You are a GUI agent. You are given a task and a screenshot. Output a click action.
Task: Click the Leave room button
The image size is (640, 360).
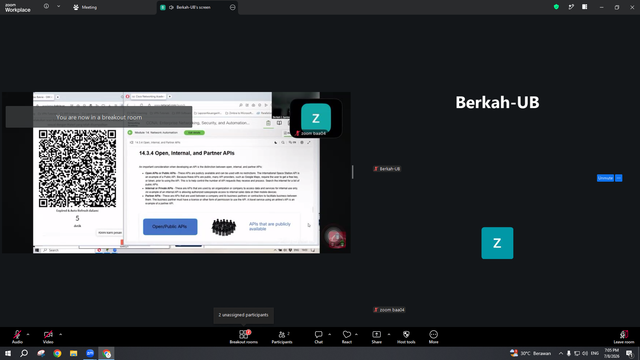click(624, 337)
